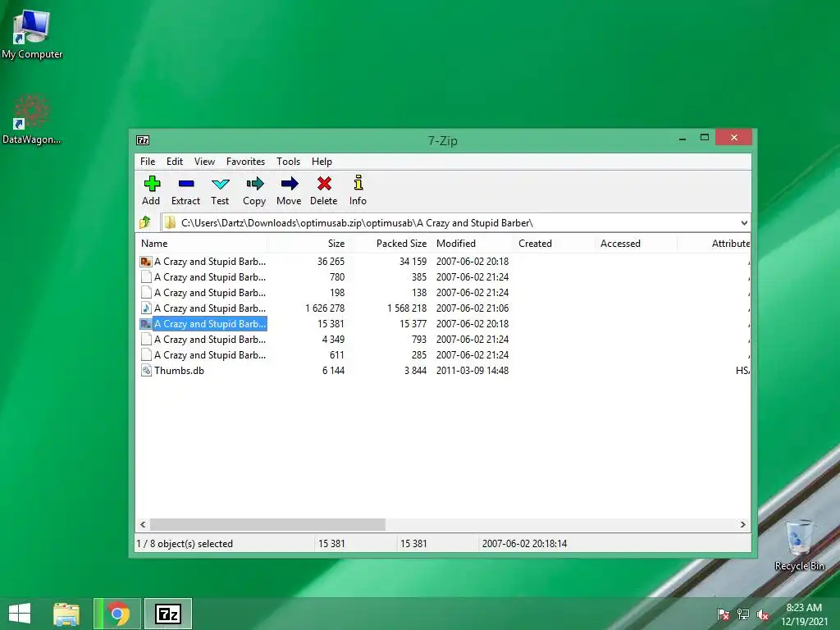Screen dimensions: 840x630
Task: Open the Help menu
Action: (x=322, y=162)
